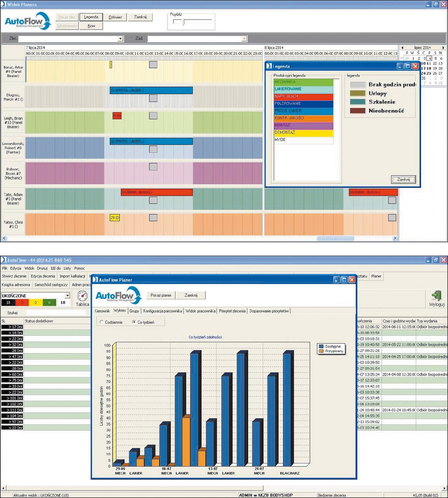This screenshot has width=448, height=498.
Task: Open the UKOŃCZONE status dropdown
Action: [x=67, y=296]
